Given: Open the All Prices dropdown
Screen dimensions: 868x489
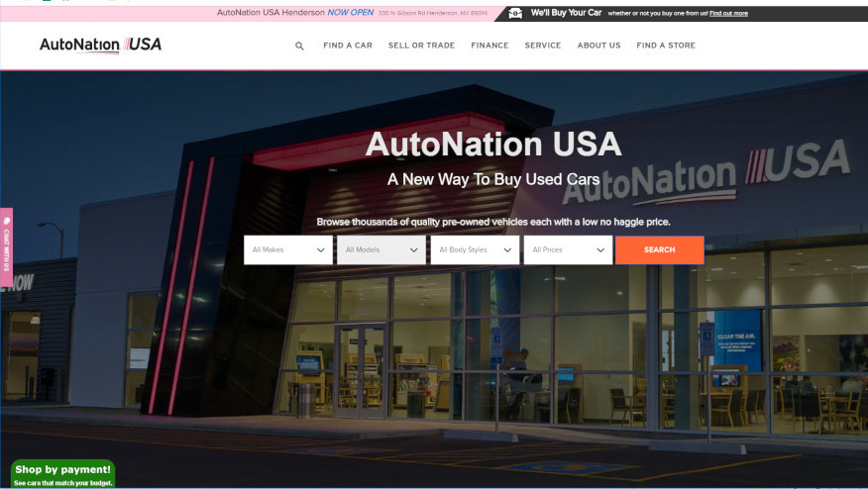Looking at the screenshot, I should [568, 250].
